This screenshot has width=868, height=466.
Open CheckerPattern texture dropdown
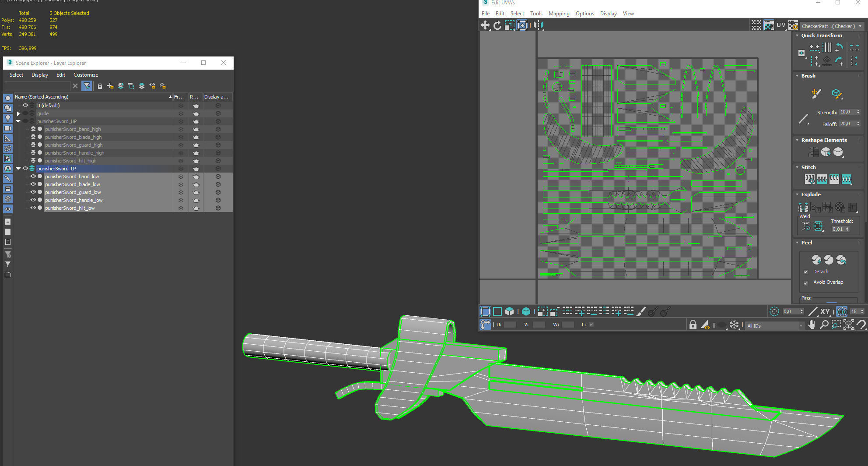coord(831,26)
